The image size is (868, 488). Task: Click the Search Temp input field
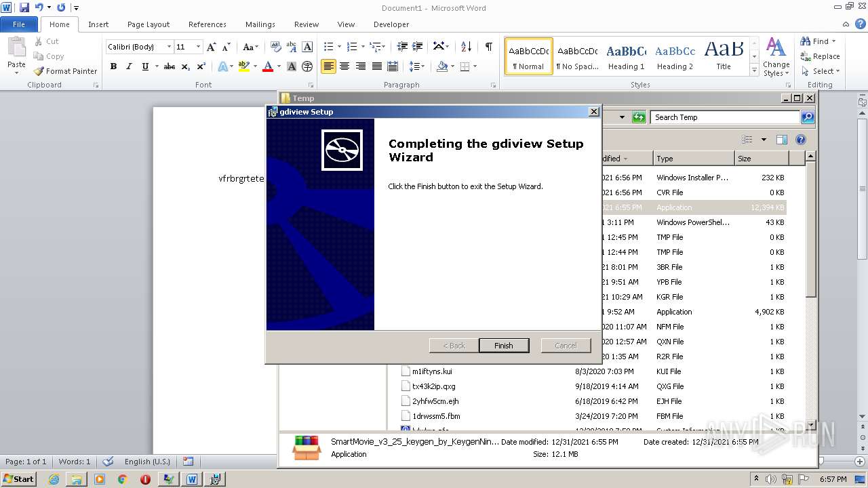[x=725, y=117]
